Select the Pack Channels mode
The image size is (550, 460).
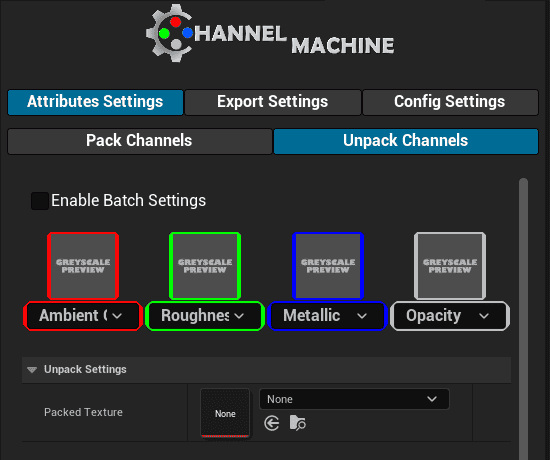(x=140, y=141)
